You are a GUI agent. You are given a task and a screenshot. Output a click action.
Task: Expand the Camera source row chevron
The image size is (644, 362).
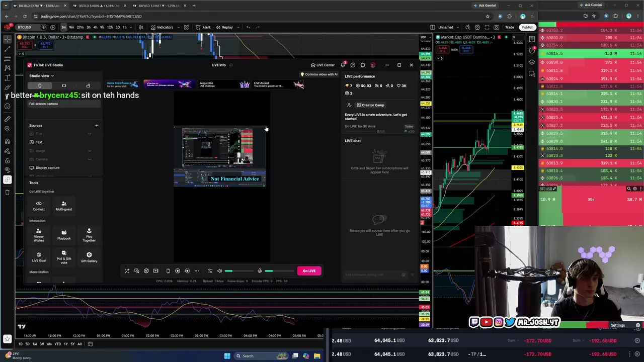tap(90, 159)
